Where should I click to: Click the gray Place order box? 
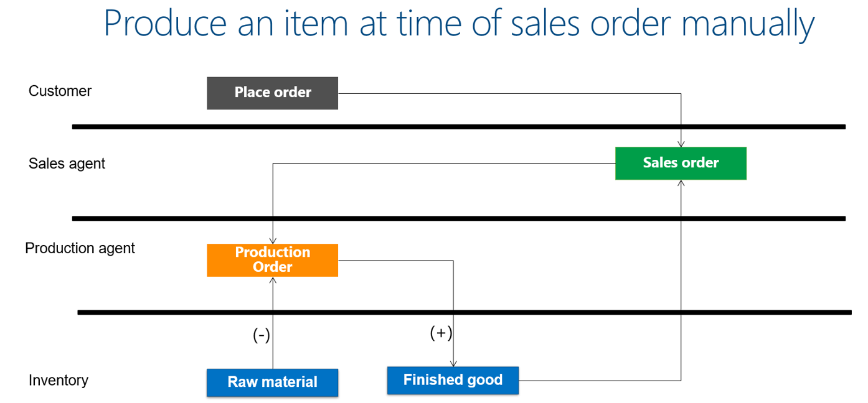[x=272, y=93]
